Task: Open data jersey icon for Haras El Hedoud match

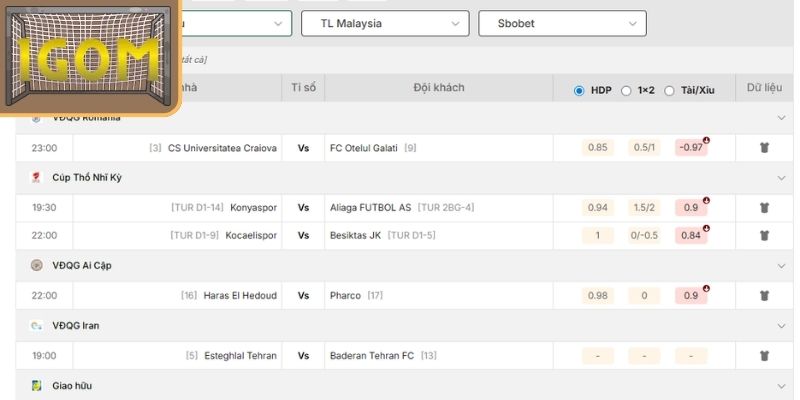Action: (764, 295)
